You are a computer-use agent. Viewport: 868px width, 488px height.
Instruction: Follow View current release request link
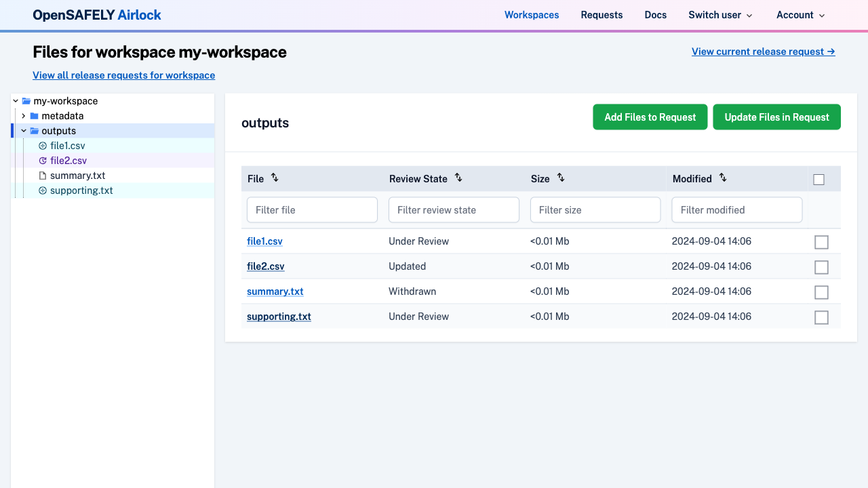pyautogui.click(x=763, y=52)
